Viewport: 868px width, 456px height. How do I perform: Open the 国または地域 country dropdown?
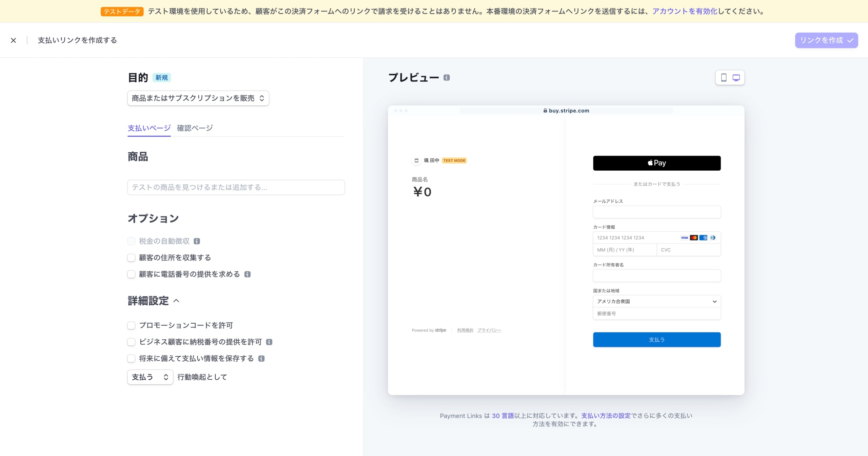(x=656, y=301)
